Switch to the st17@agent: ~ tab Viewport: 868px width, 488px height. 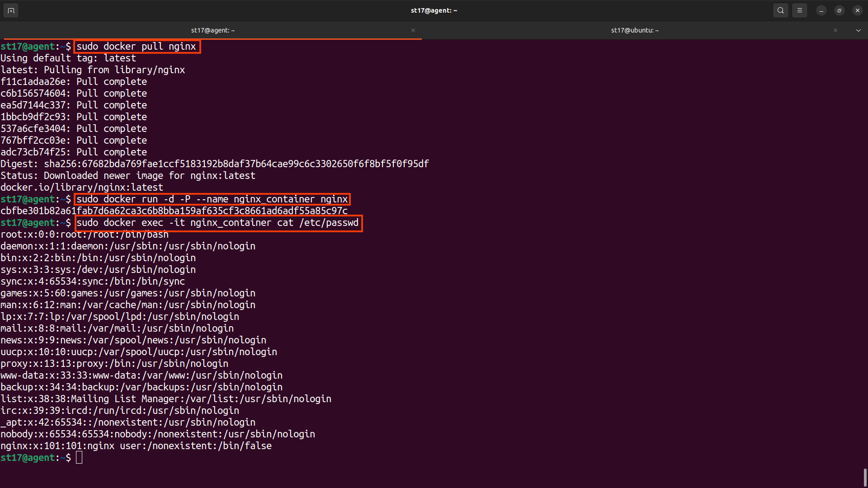pos(212,30)
